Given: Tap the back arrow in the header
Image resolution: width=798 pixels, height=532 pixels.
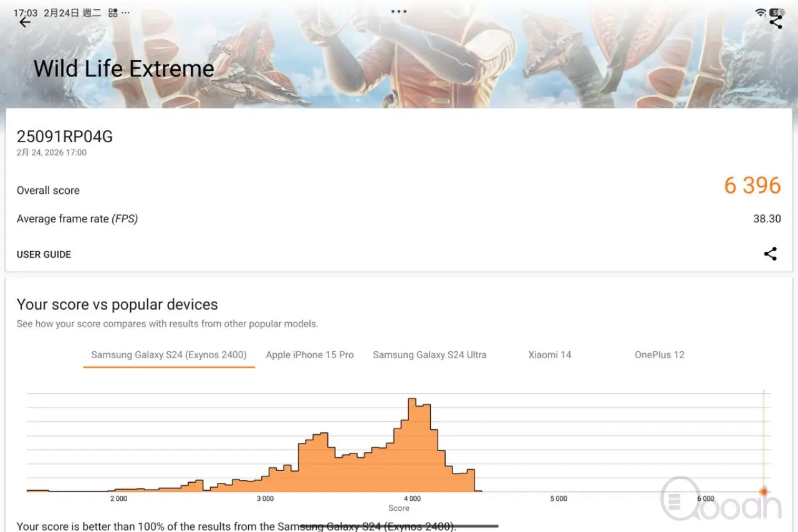Looking at the screenshot, I should (x=25, y=22).
